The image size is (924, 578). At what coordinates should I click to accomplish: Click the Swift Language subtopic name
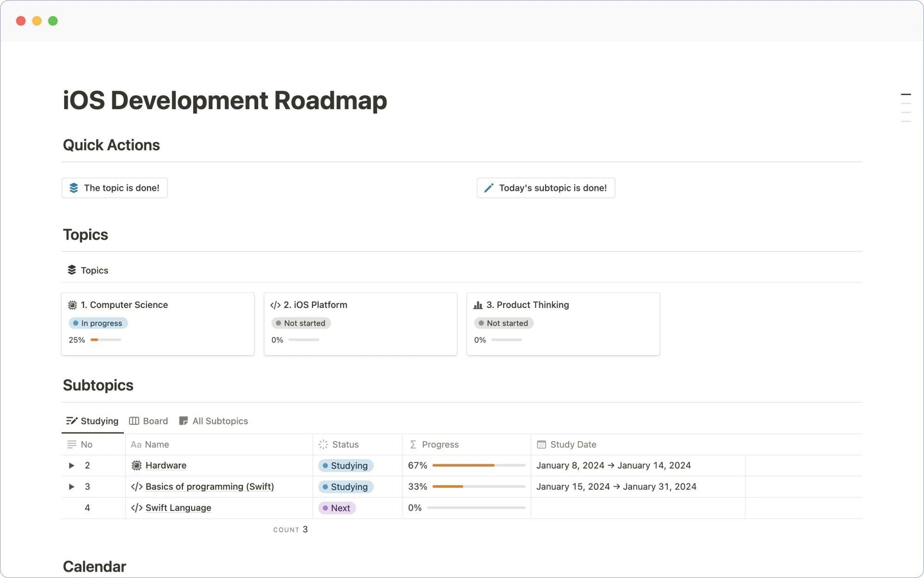pyautogui.click(x=178, y=507)
